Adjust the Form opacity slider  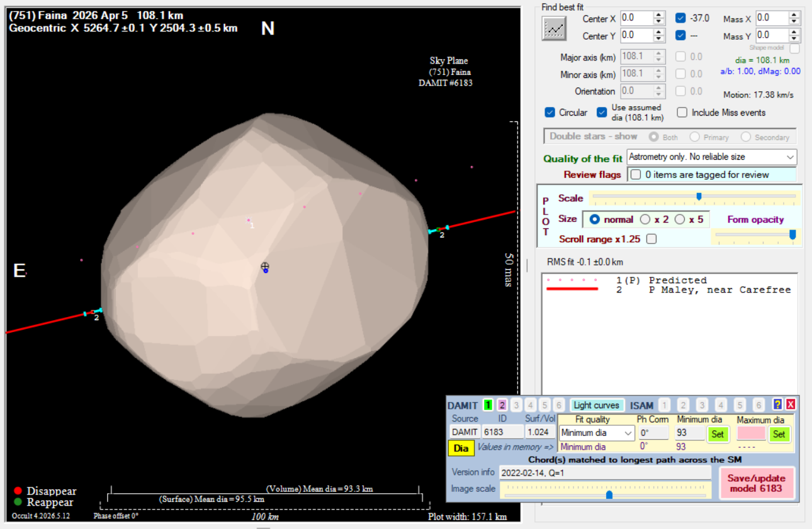coord(755,235)
